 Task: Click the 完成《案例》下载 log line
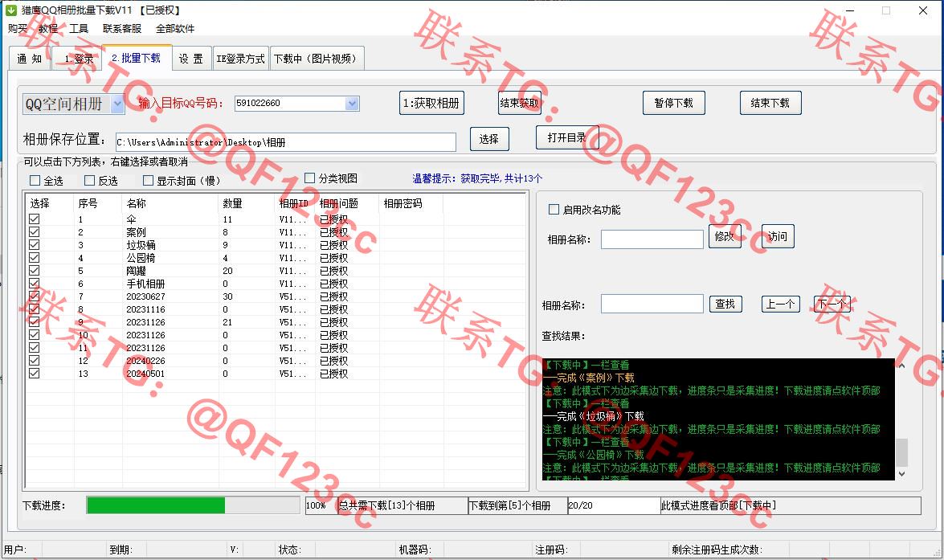click(589, 378)
